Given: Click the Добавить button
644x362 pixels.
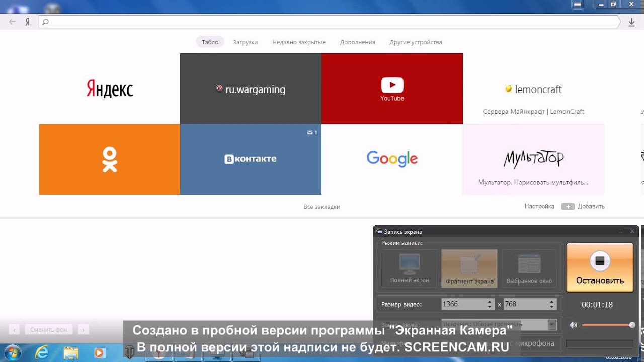Looking at the screenshot, I should pos(583,206).
